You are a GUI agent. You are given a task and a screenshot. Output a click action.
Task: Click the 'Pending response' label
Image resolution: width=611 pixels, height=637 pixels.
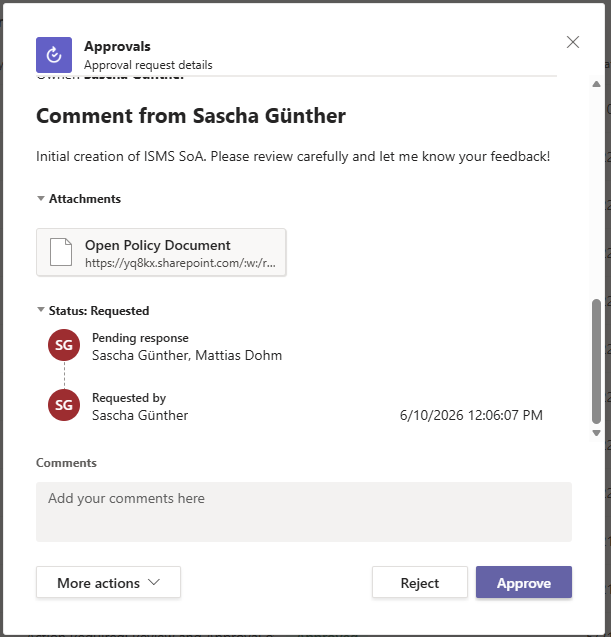140,338
